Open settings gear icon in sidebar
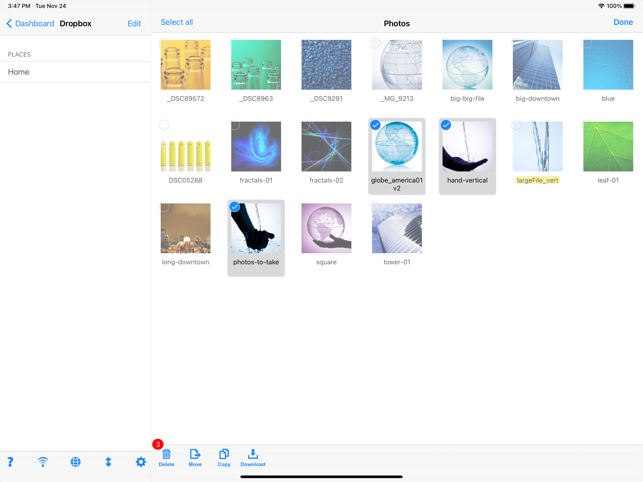The image size is (643, 482). pyautogui.click(x=141, y=462)
